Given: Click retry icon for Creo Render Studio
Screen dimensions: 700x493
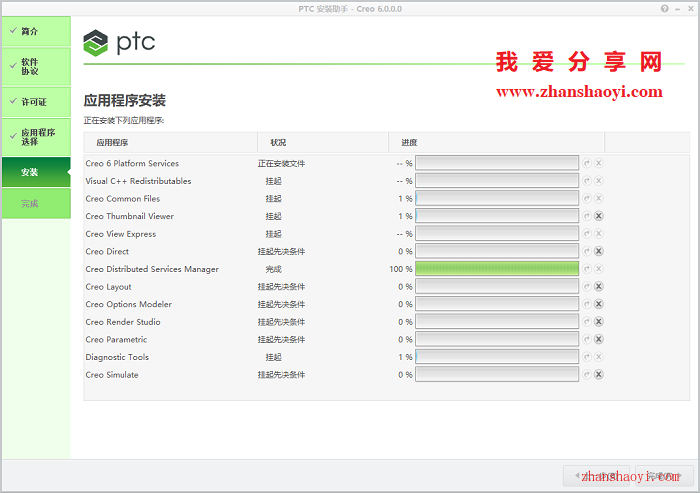Looking at the screenshot, I should coord(587,322).
